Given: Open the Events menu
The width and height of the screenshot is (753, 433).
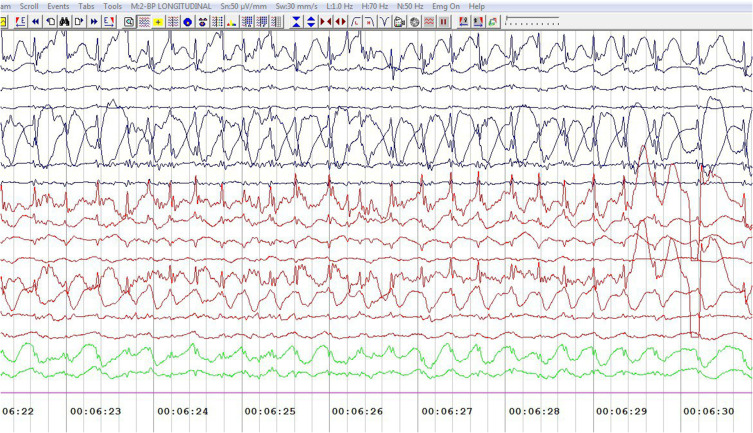Looking at the screenshot, I should 60,6.
